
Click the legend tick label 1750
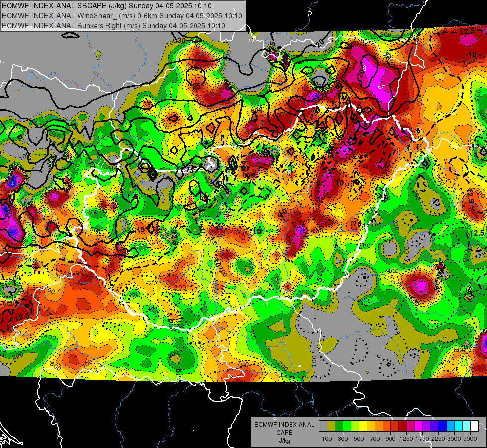[422, 439]
